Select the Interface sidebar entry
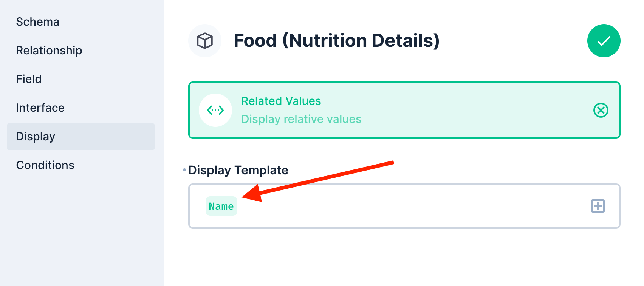Image resolution: width=644 pixels, height=286 pixels. click(40, 108)
